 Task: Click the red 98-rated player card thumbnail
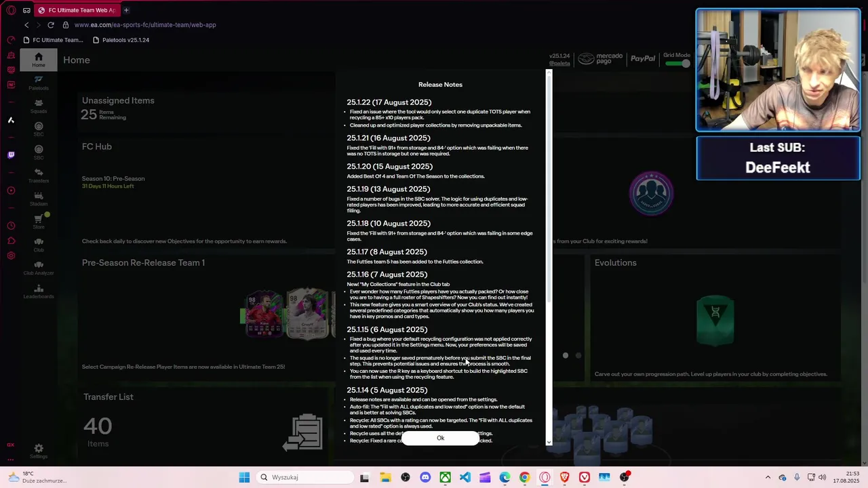pos(264,313)
